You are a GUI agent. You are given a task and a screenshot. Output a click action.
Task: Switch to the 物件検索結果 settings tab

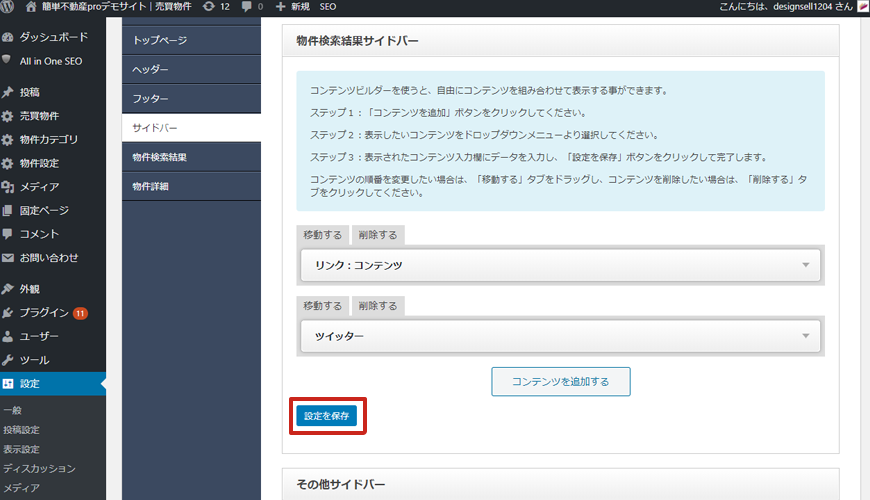(x=160, y=157)
